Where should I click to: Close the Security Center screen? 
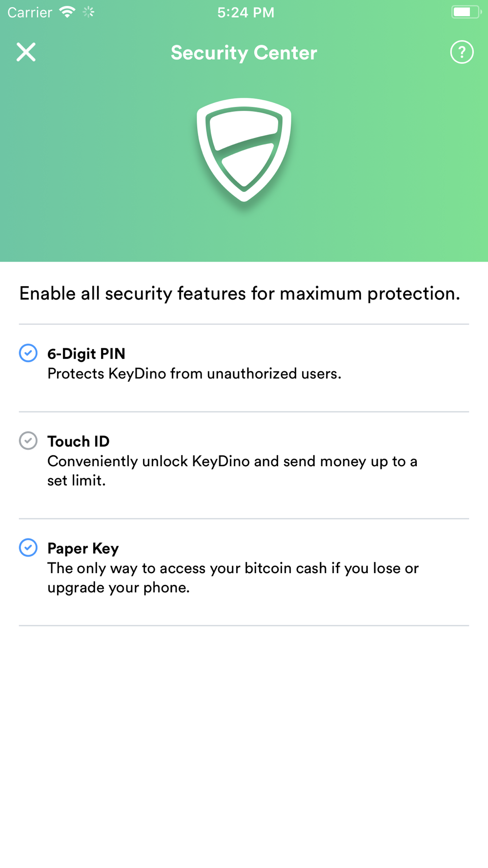click(x=26, y=52)
